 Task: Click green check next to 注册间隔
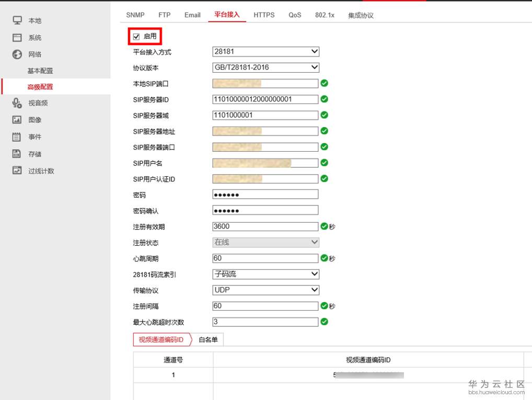click(x=325, y=305)
